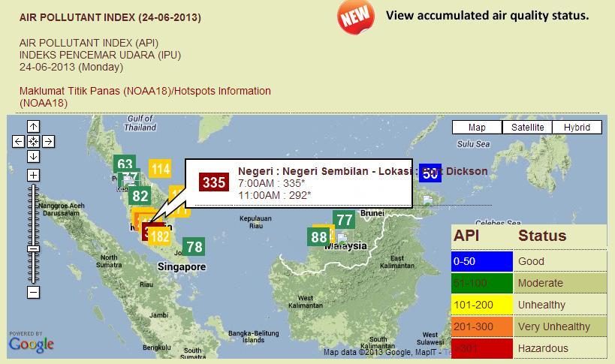Click the zoom slider handle
The height and width of the screenshot is (364, 615).
[x=33, y=249]
